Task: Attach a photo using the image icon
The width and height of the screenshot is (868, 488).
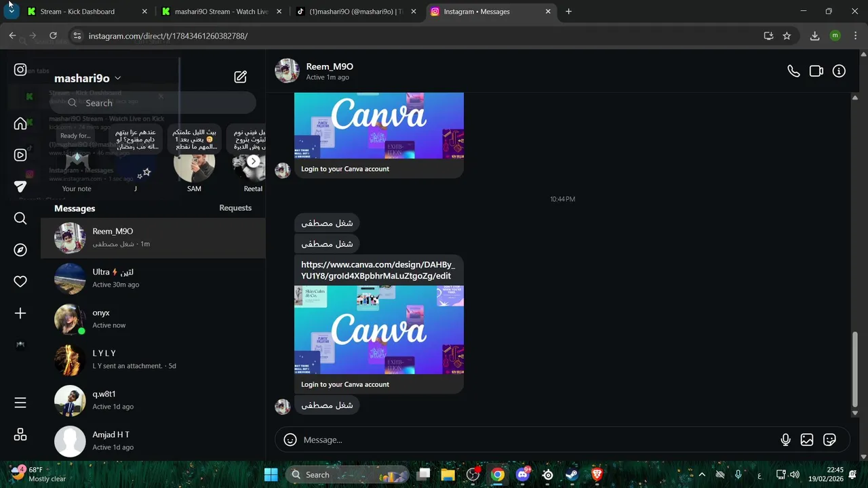Action: point(807,440)
